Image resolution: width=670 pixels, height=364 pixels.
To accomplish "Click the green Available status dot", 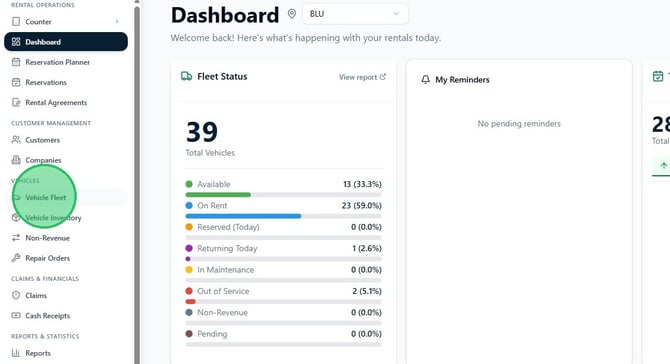I will tap(189, 184).
